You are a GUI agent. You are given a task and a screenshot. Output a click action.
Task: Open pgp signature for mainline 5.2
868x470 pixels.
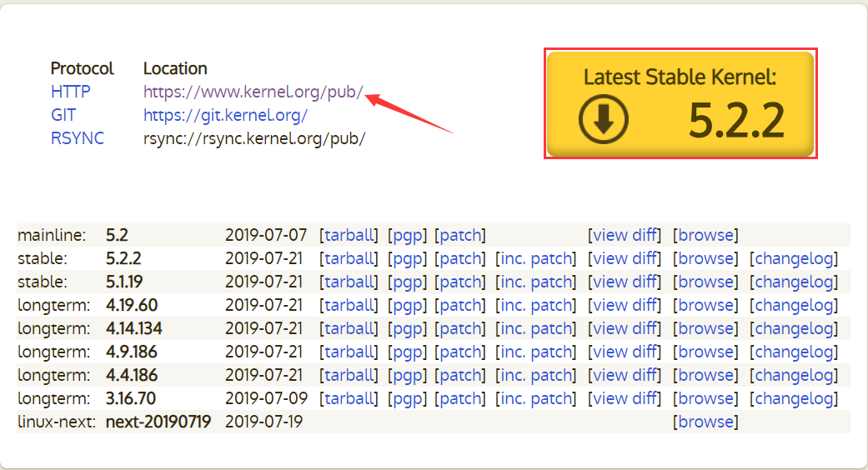point(408,236)
